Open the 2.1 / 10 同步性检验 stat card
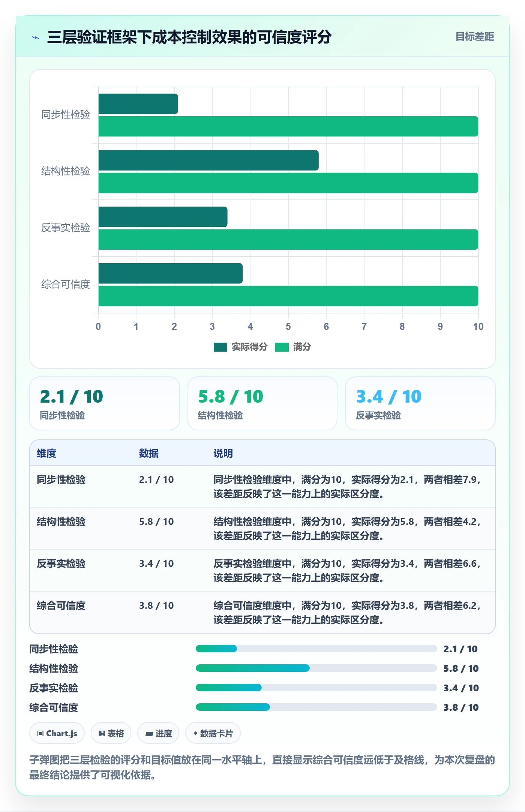The image size is (525, 812). coord(105,403)
